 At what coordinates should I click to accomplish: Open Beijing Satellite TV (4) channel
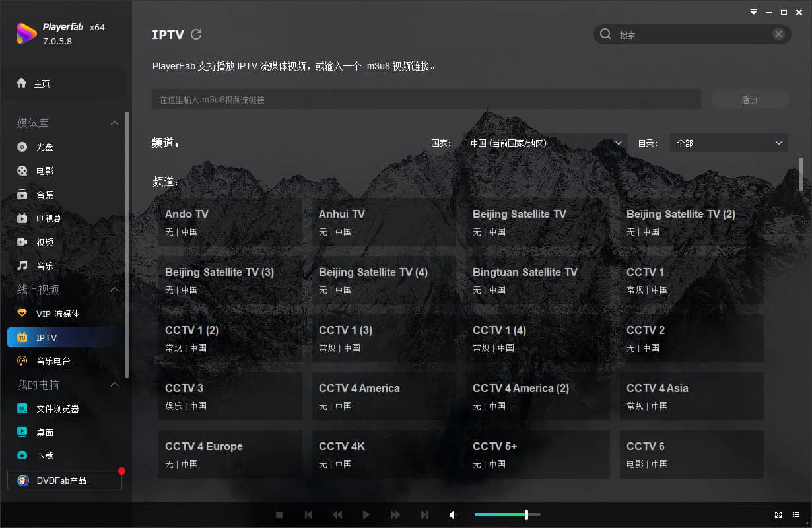tap(384, 280)
